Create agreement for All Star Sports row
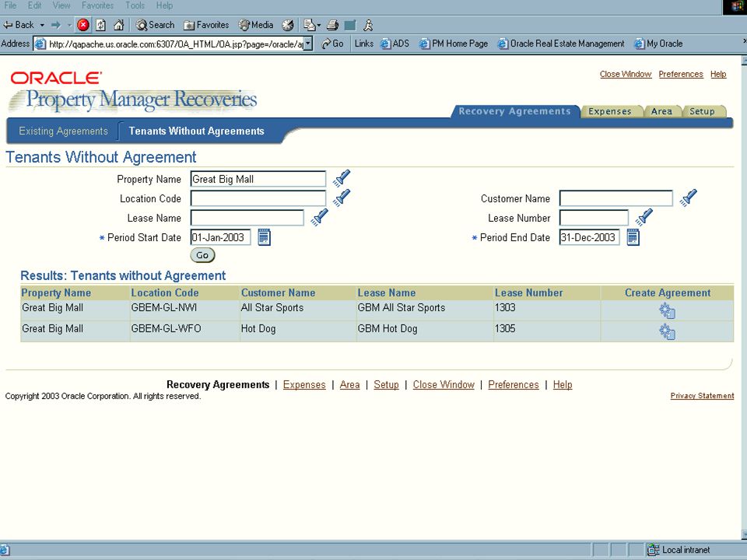Viewport: 747px width, 560px height. click(667, 310)
